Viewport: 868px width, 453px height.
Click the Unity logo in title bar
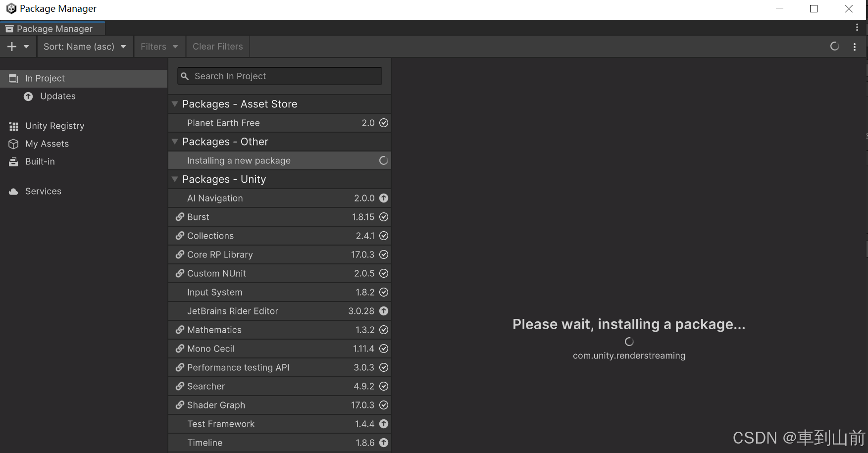tap(11, 8)
